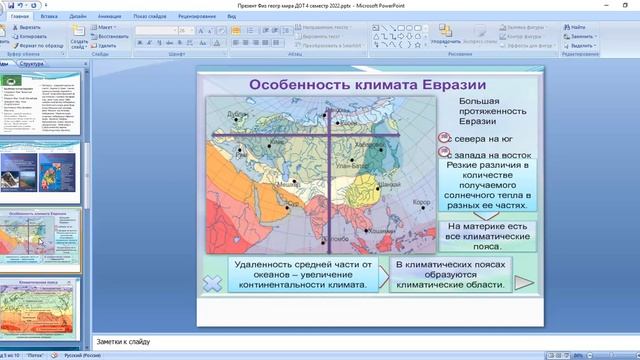640x360 pixels.
Task: Toggle bold formatting
Action: pyautogui.click(x=140, y=43)
